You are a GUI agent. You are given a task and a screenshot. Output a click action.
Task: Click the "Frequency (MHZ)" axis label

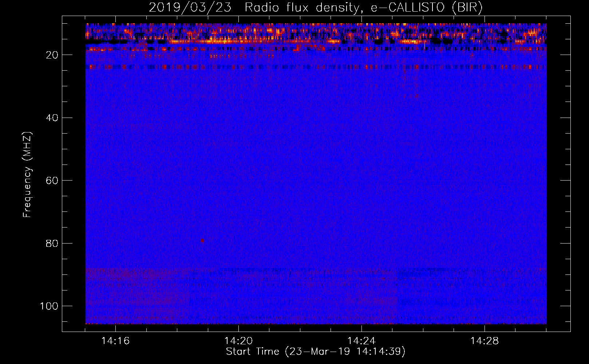coord(27,175)
